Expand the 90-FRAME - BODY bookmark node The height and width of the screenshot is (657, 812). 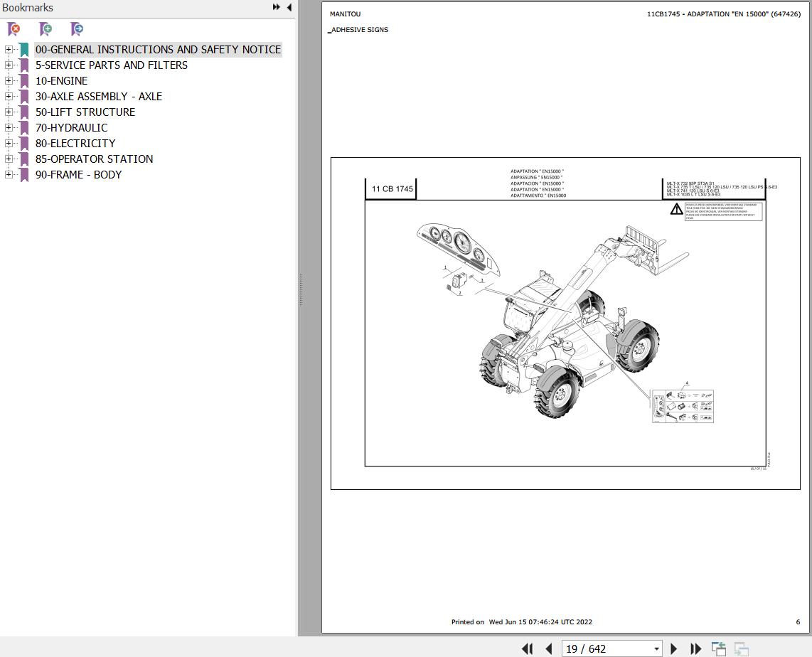click(9, 174)
